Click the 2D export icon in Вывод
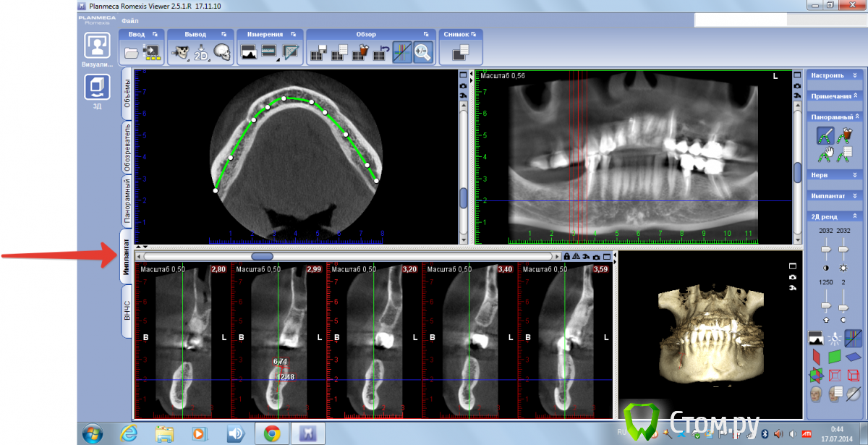868x445 pixels. tap(200, 52)
